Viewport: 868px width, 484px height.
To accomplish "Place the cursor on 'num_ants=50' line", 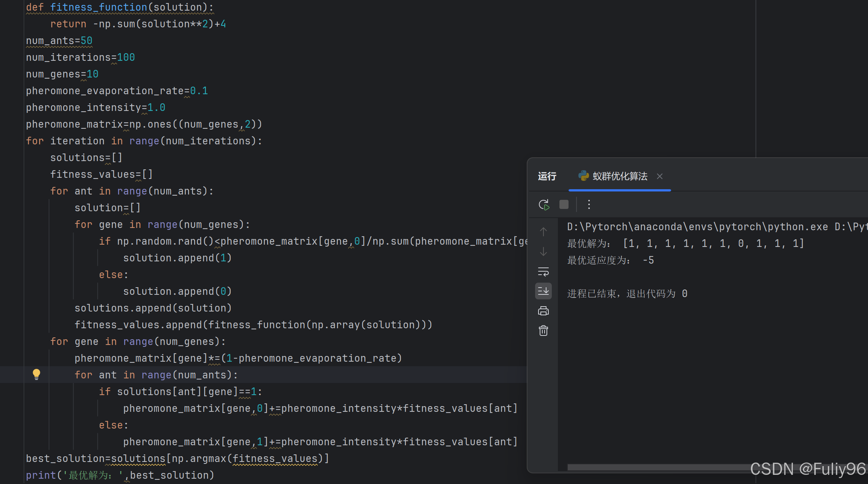I will [x=59, y=41].
